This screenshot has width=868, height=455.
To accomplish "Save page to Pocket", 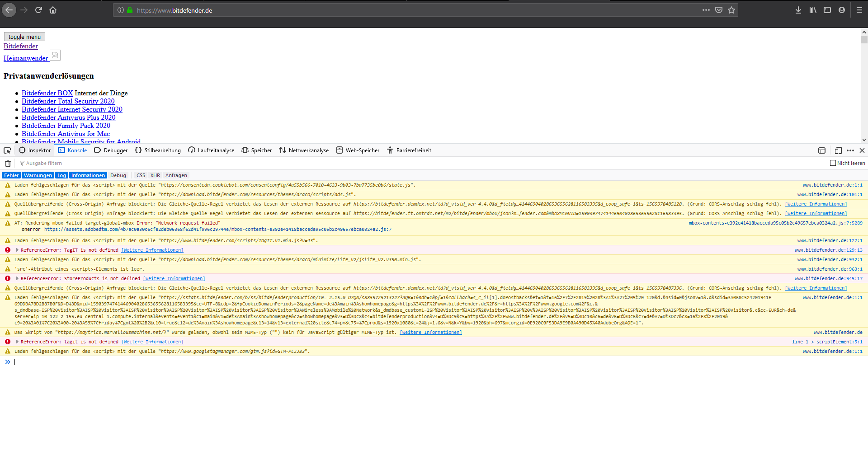I will [719, 10].
